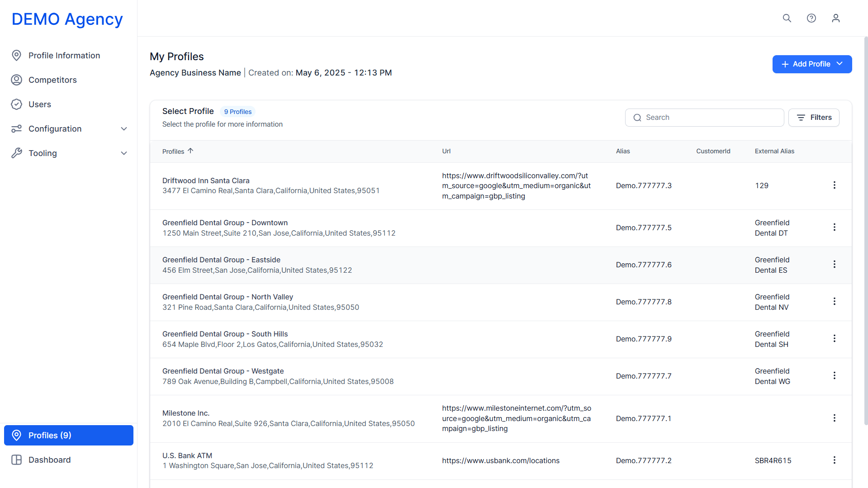The width and height of the screenshot is (868, 488).
Task: Select Profiles (9) in sidebar
Action: click(x=69, y=436)
